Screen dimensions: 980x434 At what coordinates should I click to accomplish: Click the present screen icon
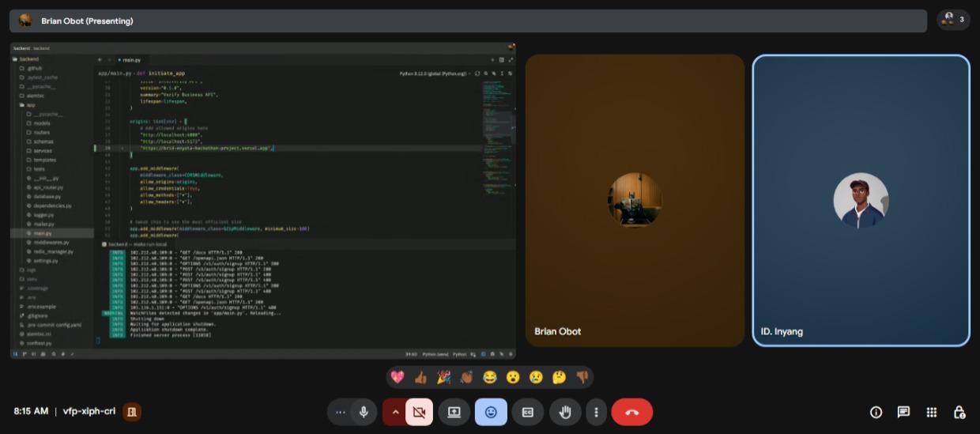pyautogui.click(x=454, y=412)
